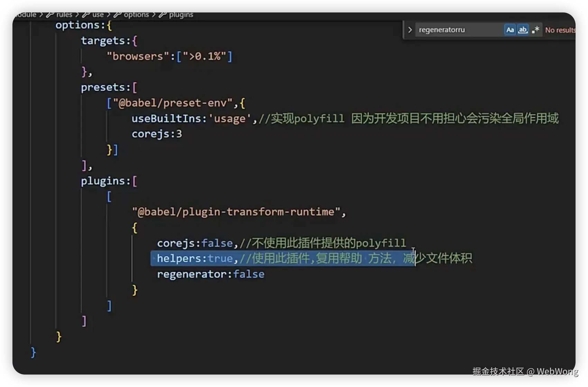Viewport: 588px width, 387px height.
Task: Open the "plugins" breadcrumb
Action: click(176, 15)
